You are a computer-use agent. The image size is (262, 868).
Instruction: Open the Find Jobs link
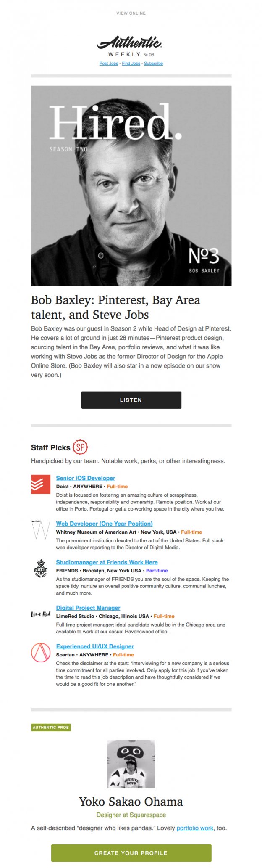[x=131, y=64]
